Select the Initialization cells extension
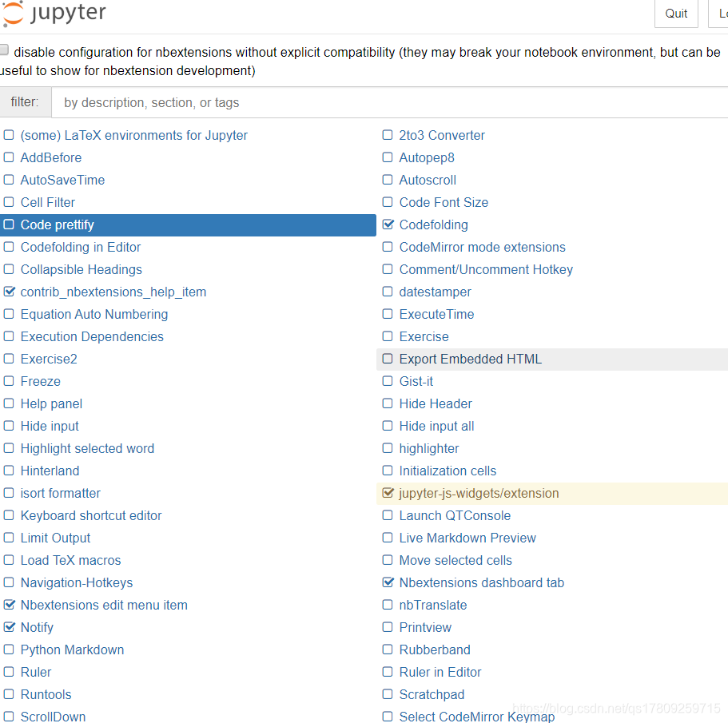The height and width of the screenshot is (723, 728). [448, 471]
